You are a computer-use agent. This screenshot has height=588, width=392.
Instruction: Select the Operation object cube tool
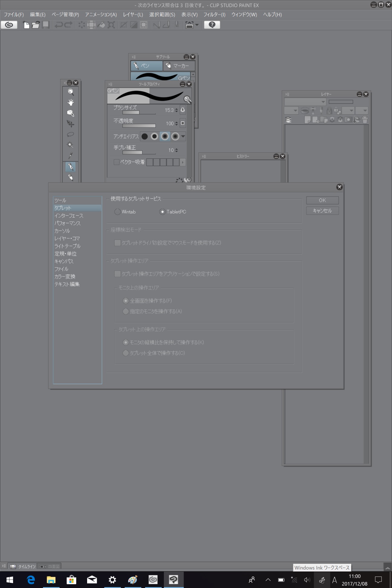tap(70, 113)
